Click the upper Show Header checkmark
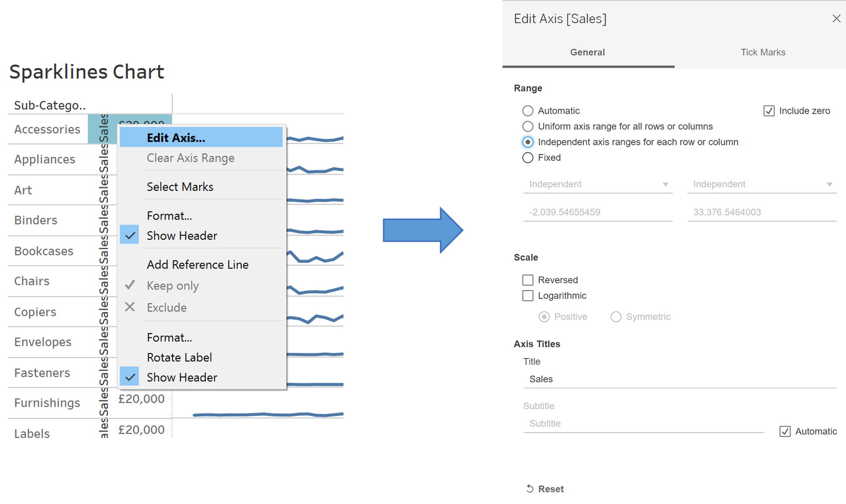The width and height of the screenshot is (846, 504). (130, 235)
